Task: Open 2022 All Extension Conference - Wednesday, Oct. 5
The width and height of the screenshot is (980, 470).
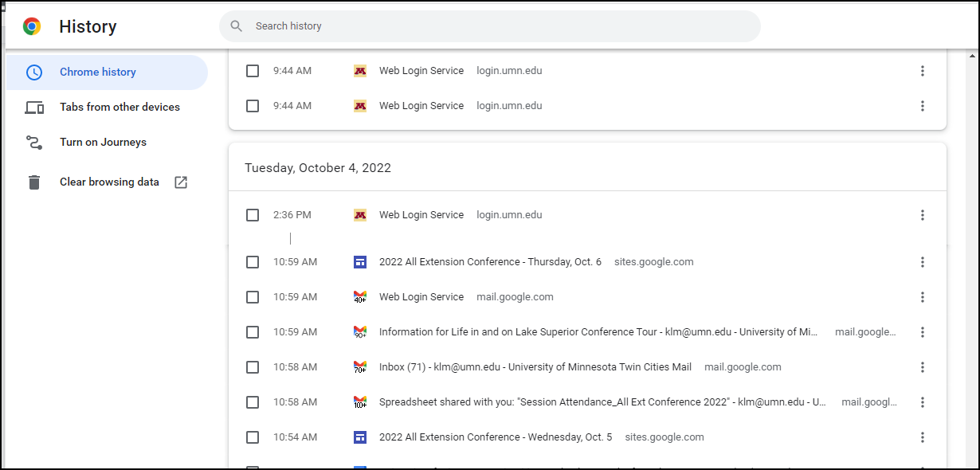Action: click(x=496, y=437)
